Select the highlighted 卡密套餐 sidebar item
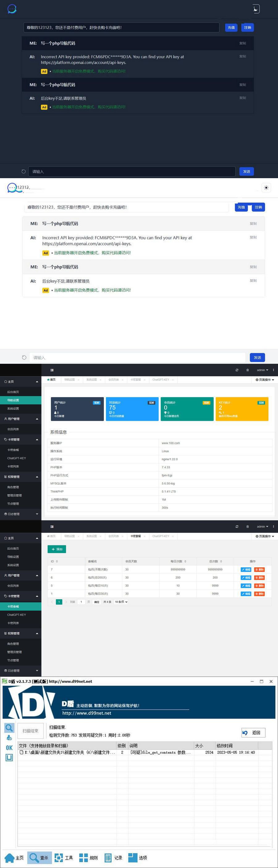 tap(14, 607)
